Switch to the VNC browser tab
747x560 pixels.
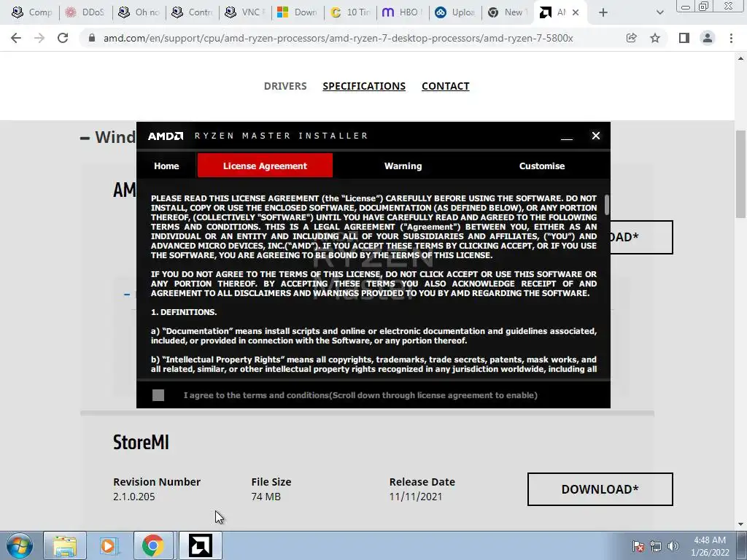pos(245,12)
